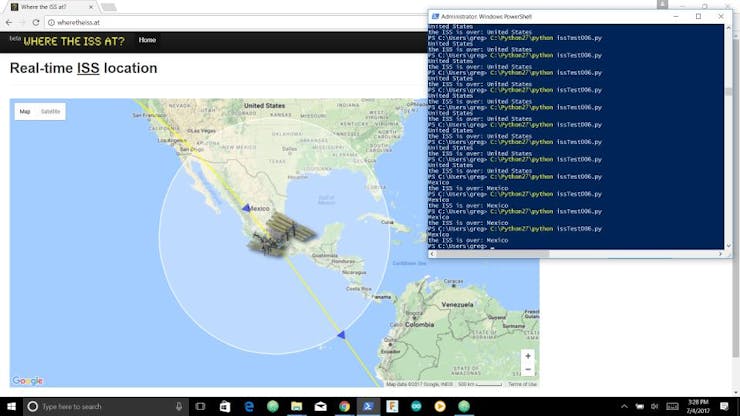This screenshot has width=740, height=416.
Task: Switch the map to Satellite view
Action: tap(50, 111)
